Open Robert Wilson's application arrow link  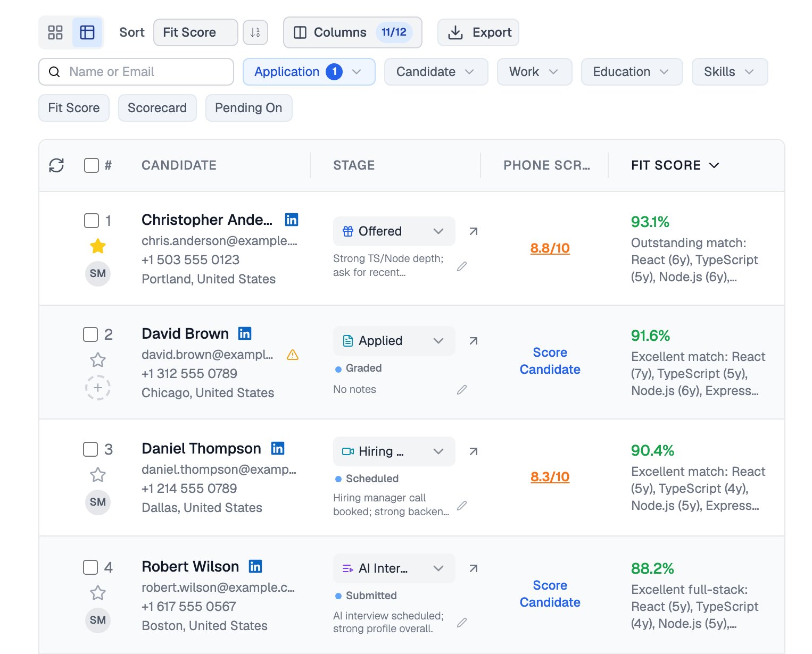pyautogui.click(x=474, y=568)
